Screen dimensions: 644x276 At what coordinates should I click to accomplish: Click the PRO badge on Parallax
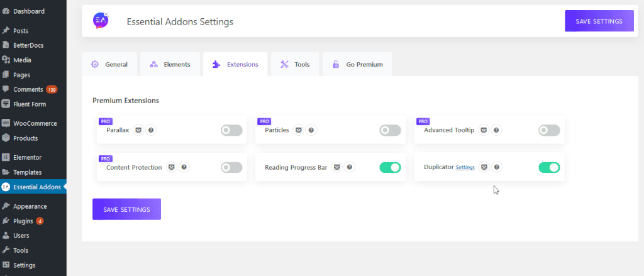[x=106, y=121]
